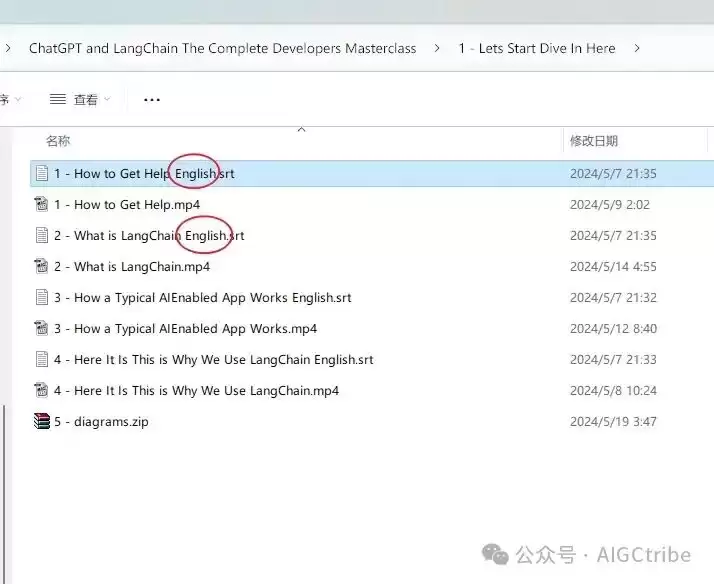
Task: Select 4 - Here It Is This is Why We Use LangChain.mp4
Action: 196,390
